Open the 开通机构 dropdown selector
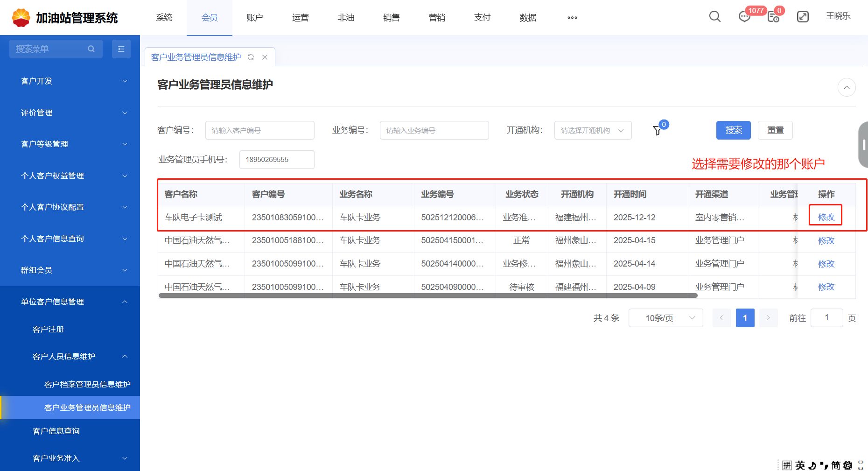This screenshot has width=868, height=471. [x=592, y=130]
